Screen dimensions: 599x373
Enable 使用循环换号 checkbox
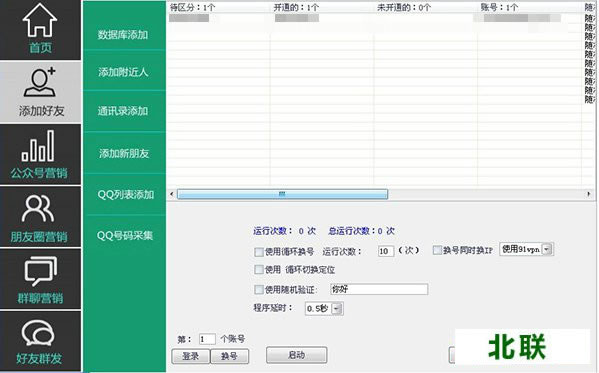(259, 252)
